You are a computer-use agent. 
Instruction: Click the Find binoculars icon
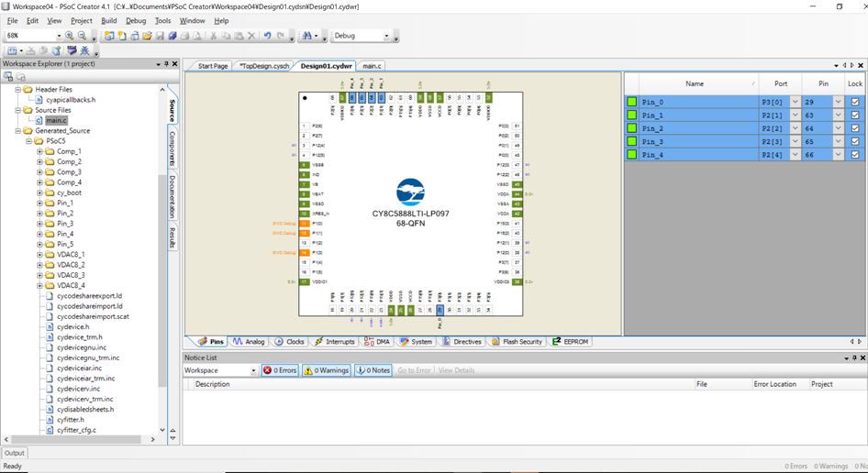[x=306, y=36]
